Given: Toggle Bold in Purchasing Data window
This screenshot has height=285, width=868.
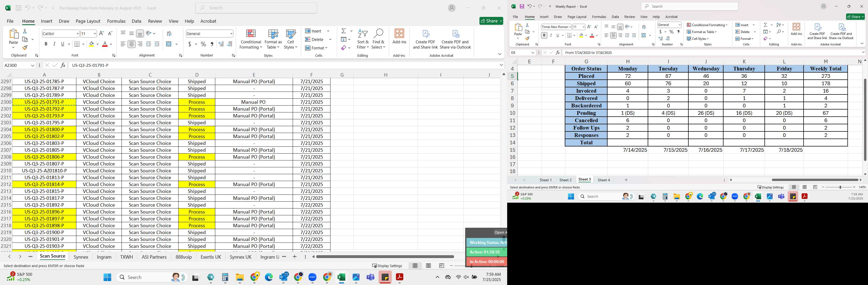Looking at the screenshot, I should pos(46,44).
